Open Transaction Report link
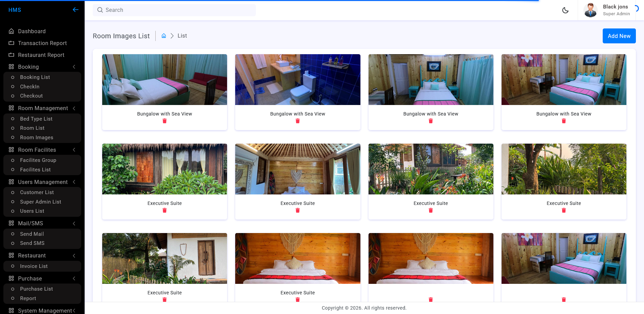This screenshot has width=644, height=314. pos(42,43)
